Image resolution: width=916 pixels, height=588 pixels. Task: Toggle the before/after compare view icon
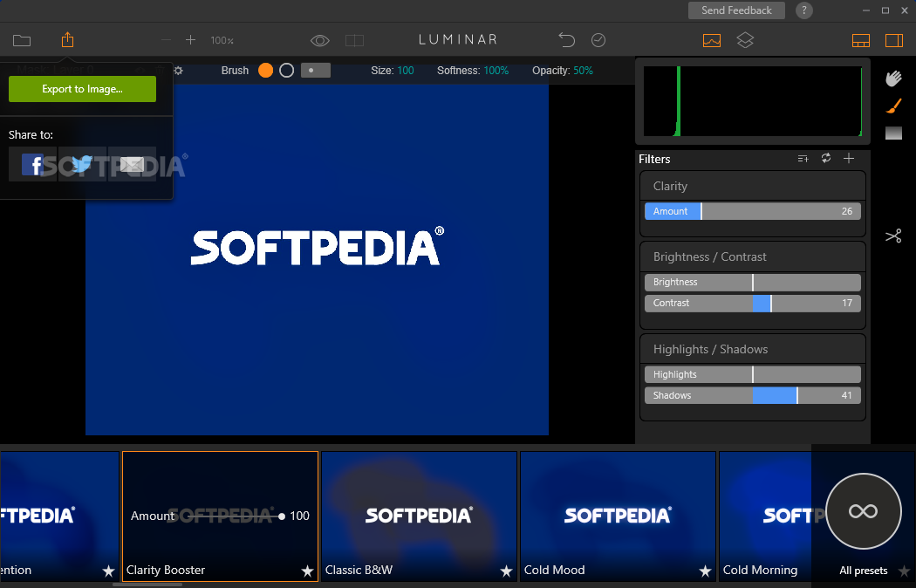coord(354,40)
